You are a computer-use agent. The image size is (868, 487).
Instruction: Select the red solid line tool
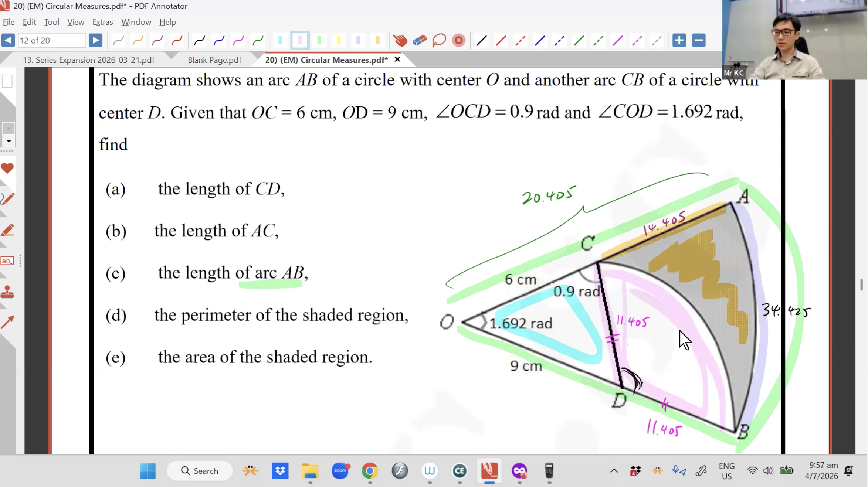[501, 40]
